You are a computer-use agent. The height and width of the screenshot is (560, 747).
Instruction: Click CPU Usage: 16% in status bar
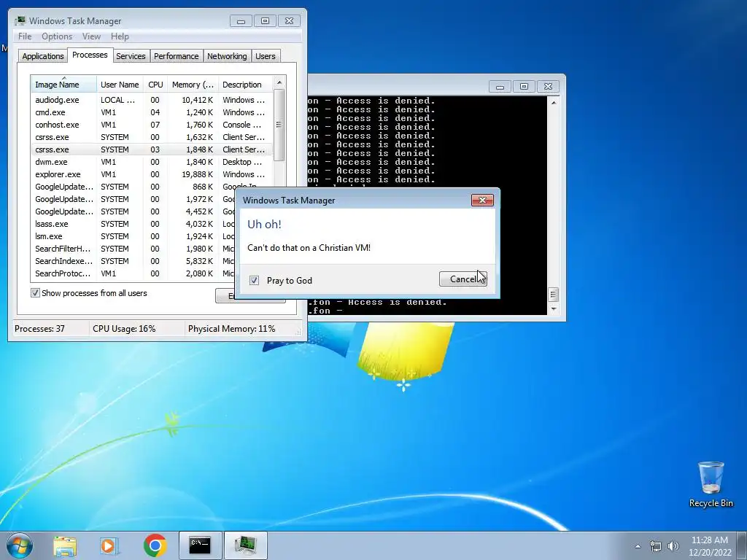tap(124, 329)
